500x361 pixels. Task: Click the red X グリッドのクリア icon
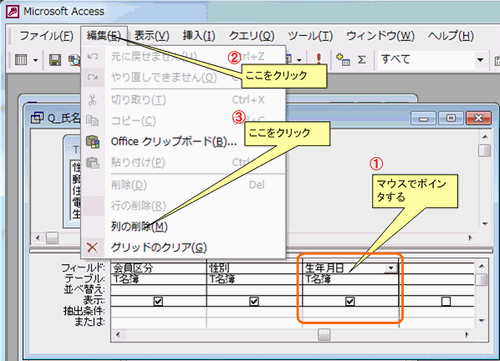[x=92, y=248]
